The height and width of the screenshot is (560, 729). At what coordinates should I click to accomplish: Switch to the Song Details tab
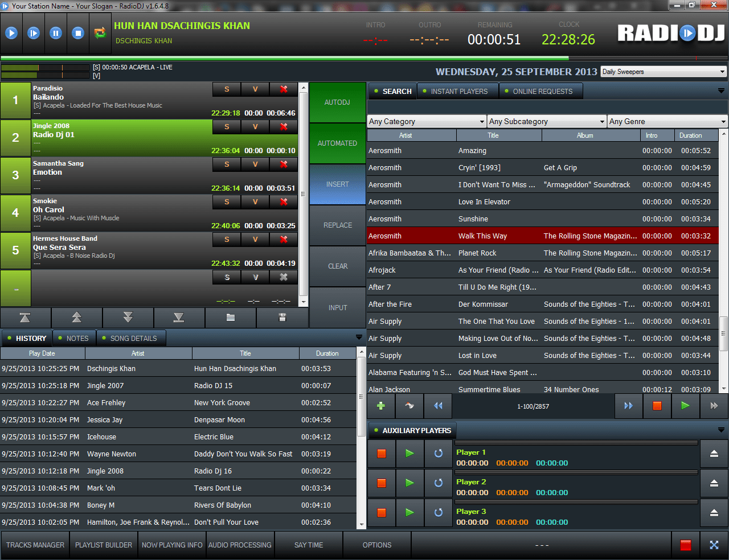tap(131, 337)
